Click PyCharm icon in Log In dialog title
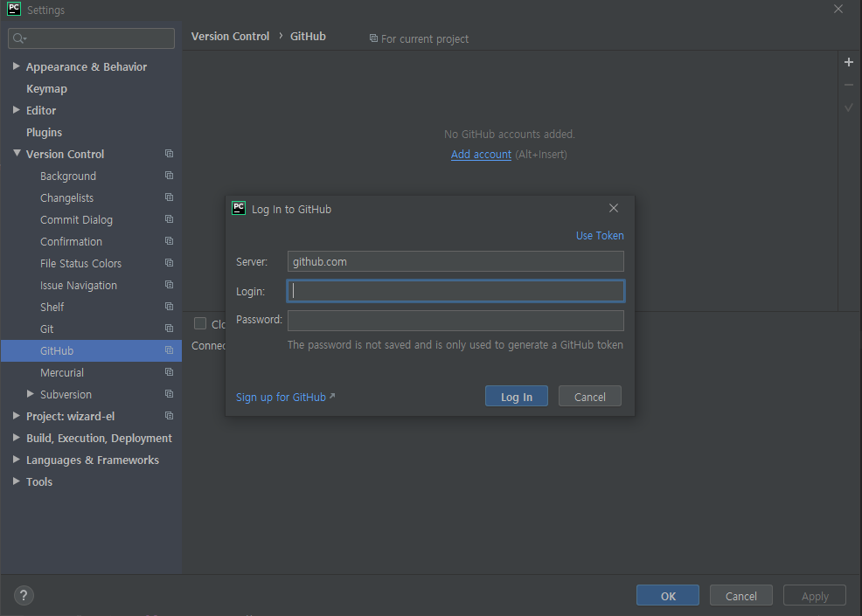The image size is (862, 616). [x=239, y=208]
